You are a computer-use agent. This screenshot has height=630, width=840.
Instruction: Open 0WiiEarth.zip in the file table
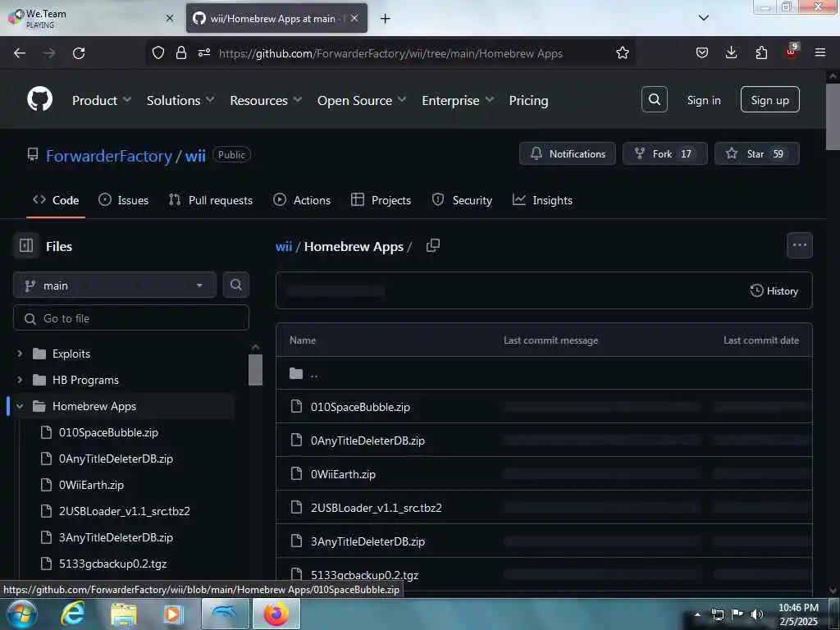(343, 475)
